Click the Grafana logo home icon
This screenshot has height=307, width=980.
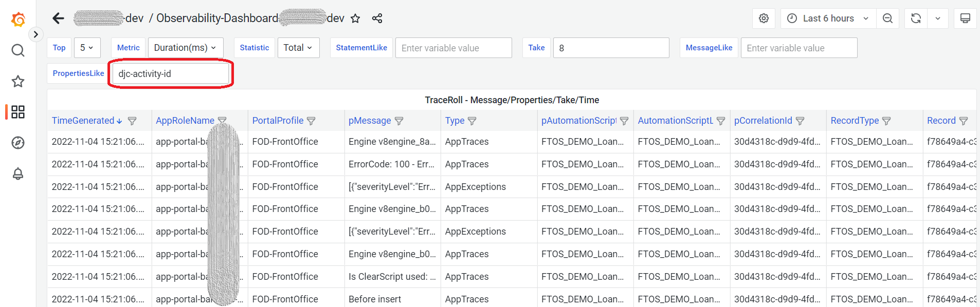pyautogui.click(x=18, y=20)
